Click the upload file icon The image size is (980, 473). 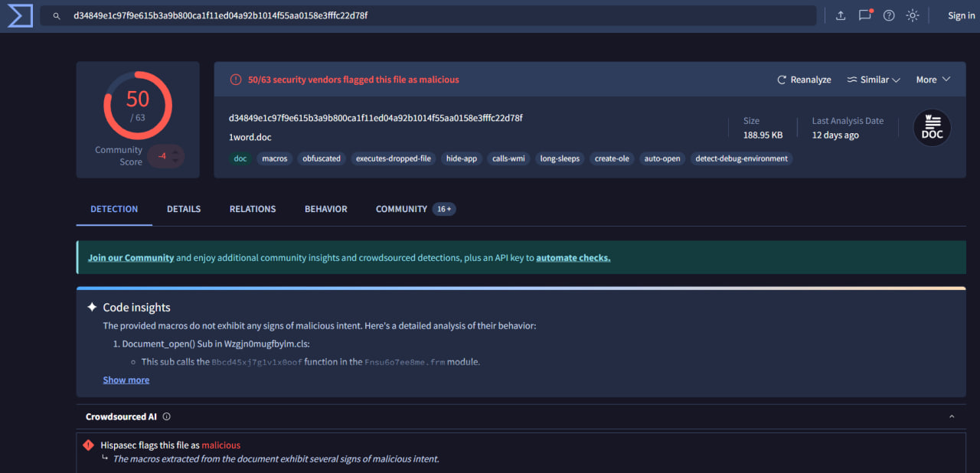(840, 15)
